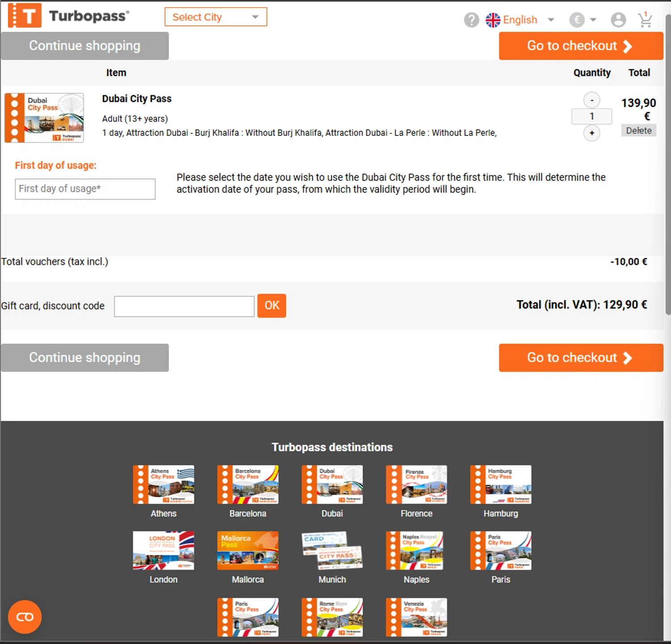Click the gift card discount code field
Image resolution: width=671 pixels, height=644 pixels.
184,306
